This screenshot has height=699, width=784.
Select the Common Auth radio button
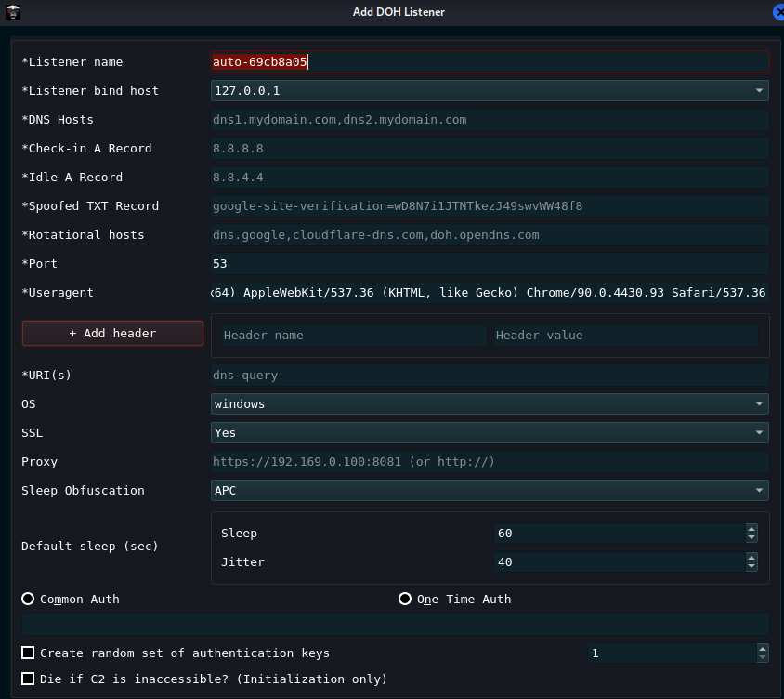(x=28, y=599)
